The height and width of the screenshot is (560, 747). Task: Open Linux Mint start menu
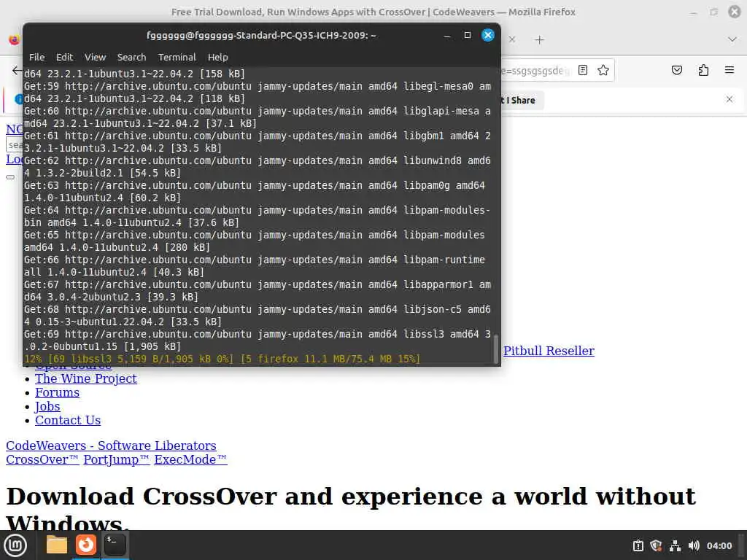tap(16, 545)
